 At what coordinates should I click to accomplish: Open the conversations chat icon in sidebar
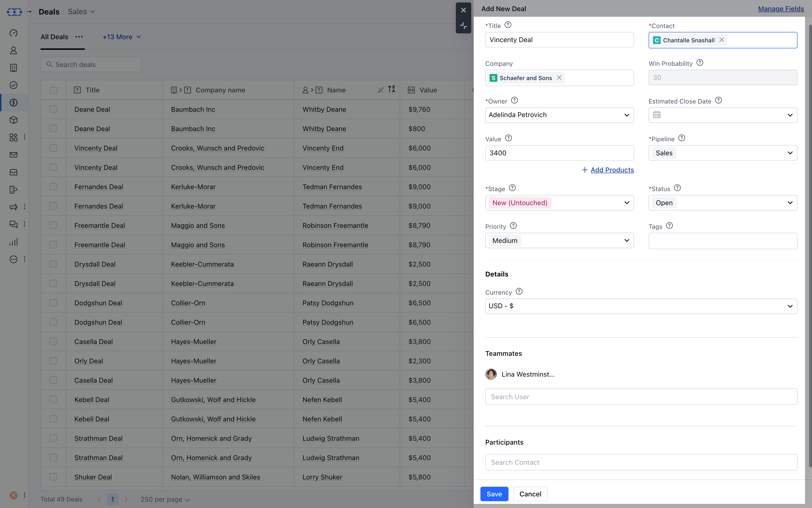(x=14, y=224)
